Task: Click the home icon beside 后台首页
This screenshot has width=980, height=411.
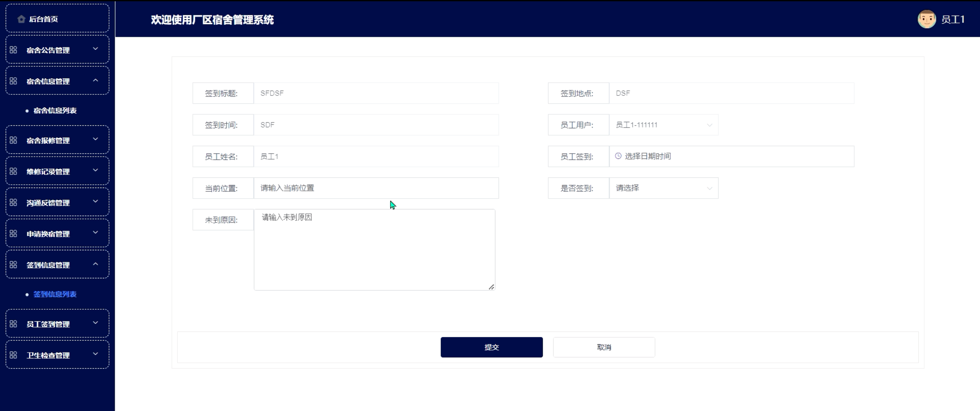Action: [21, 19]
